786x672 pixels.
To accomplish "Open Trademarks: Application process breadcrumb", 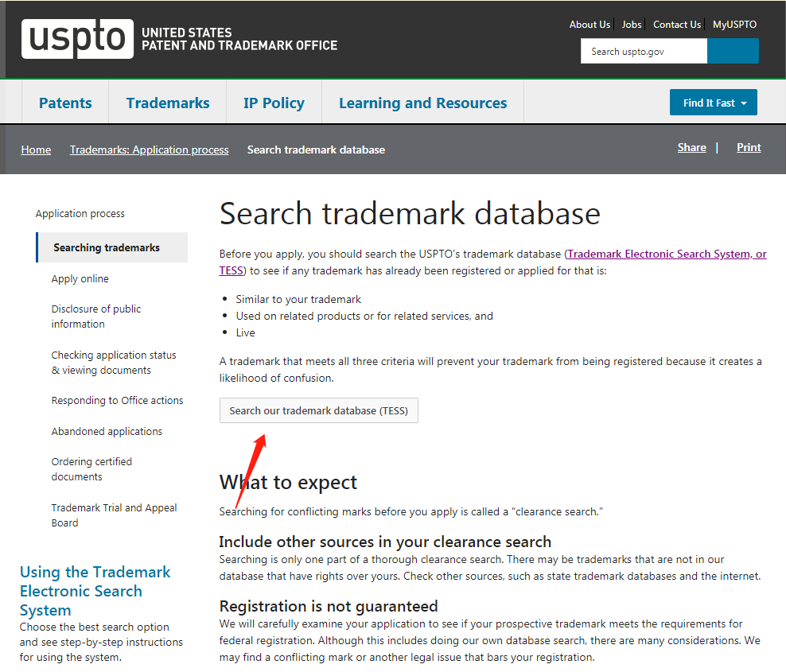I will pos(149,150).
